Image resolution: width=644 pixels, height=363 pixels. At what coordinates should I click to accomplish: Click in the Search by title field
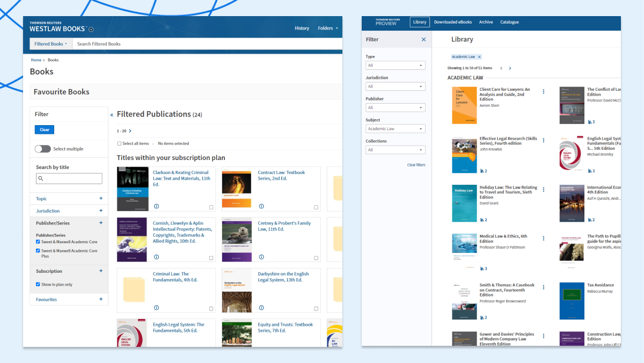[69, 179]
